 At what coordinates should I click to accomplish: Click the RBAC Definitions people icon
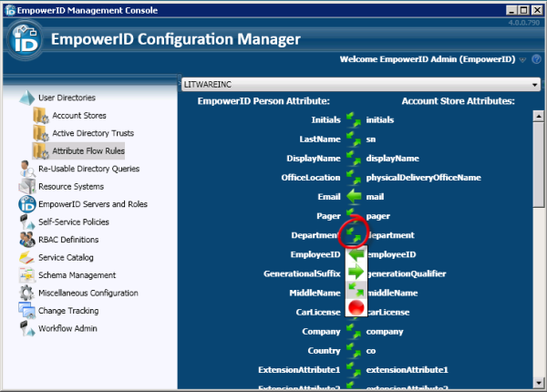tap(26, 240)
